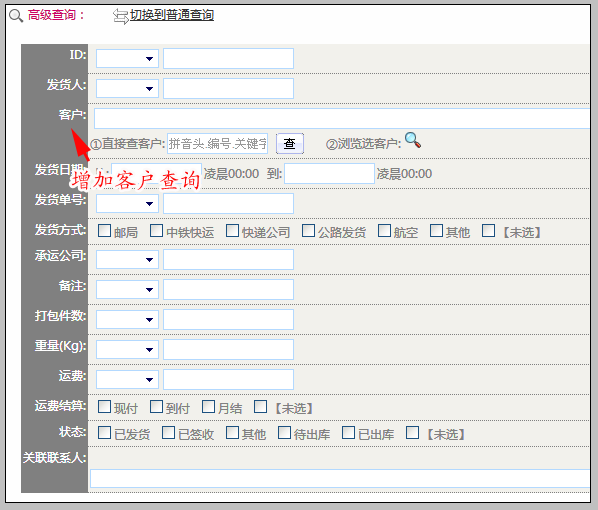This screenshot has width=598, height=510.
Task: Enable the 待出库 status checkbox
Action: (x=284, y=433)
